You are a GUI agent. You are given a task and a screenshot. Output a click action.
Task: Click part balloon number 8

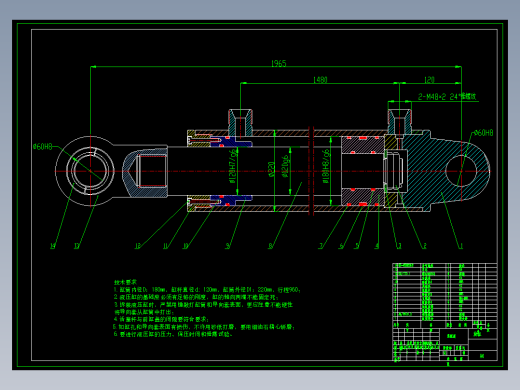point(270,246)
